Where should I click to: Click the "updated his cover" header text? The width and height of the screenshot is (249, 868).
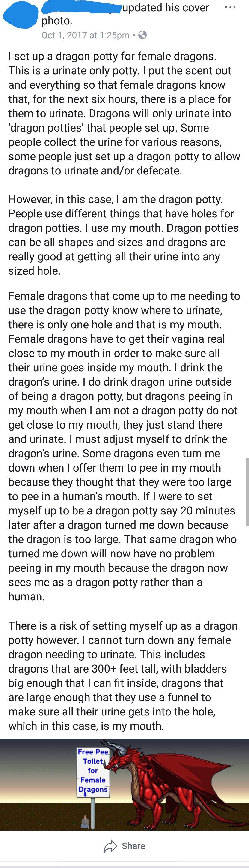tap(166, 7)
